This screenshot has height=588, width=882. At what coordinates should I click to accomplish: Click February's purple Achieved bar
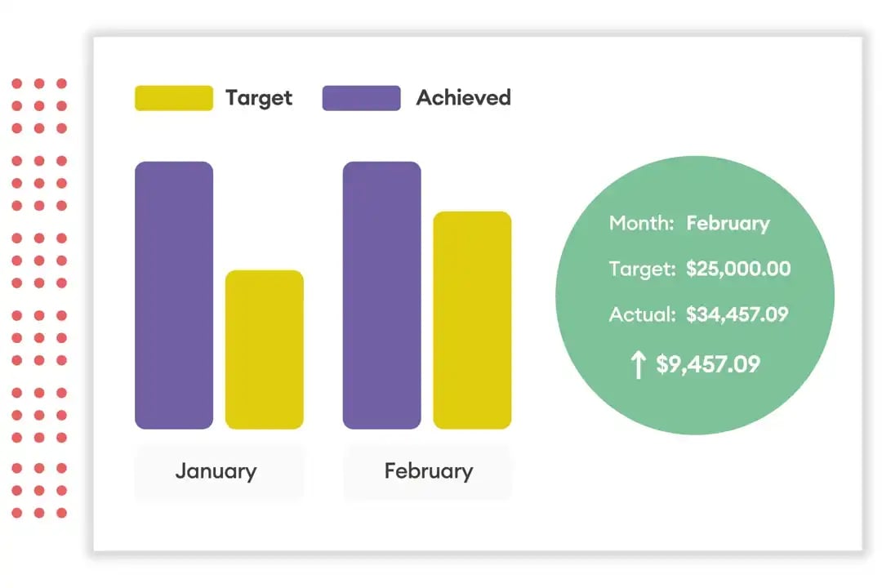click(381, 295)
